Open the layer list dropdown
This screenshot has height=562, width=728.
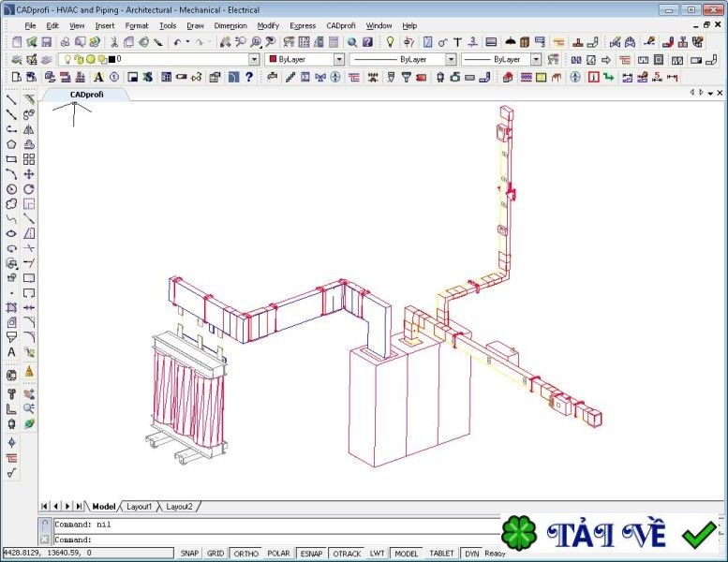tap(254, 59)
